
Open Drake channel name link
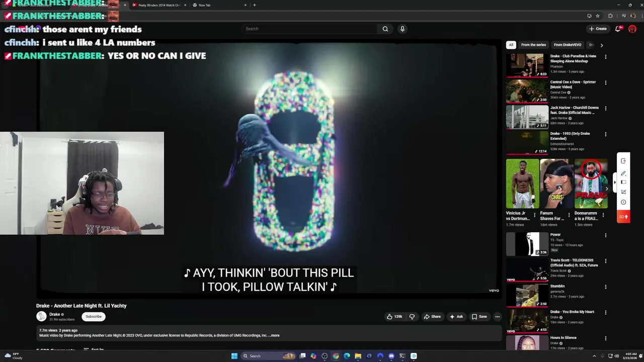point(54,314)
